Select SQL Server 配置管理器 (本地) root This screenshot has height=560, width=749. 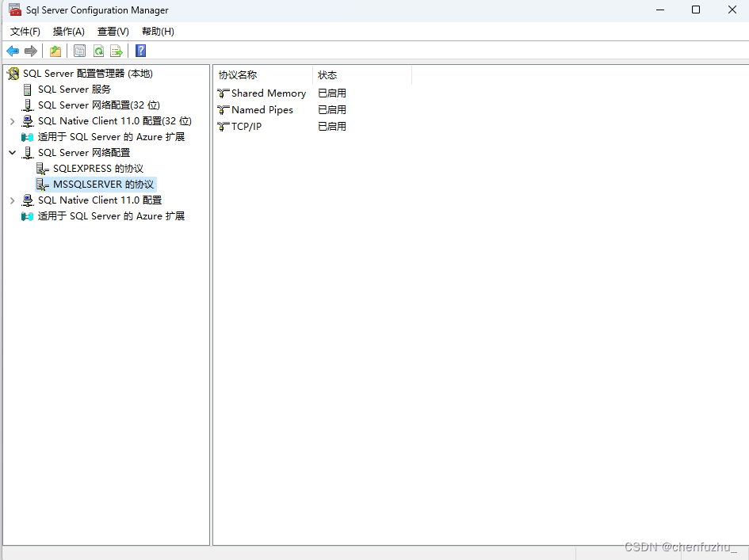click(x=88, y=74)
